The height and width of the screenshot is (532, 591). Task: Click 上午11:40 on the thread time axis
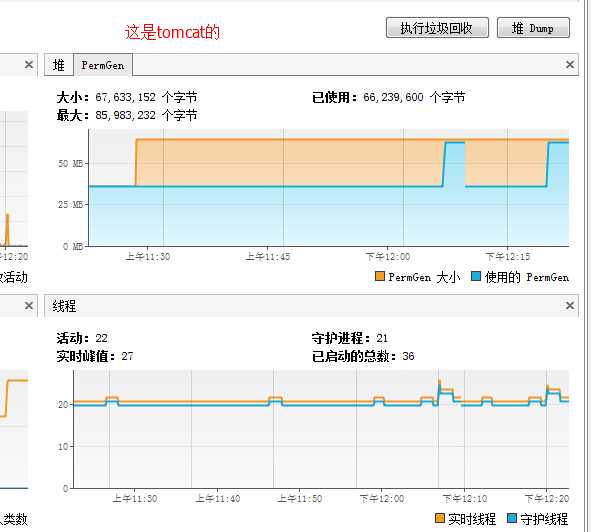217,499
